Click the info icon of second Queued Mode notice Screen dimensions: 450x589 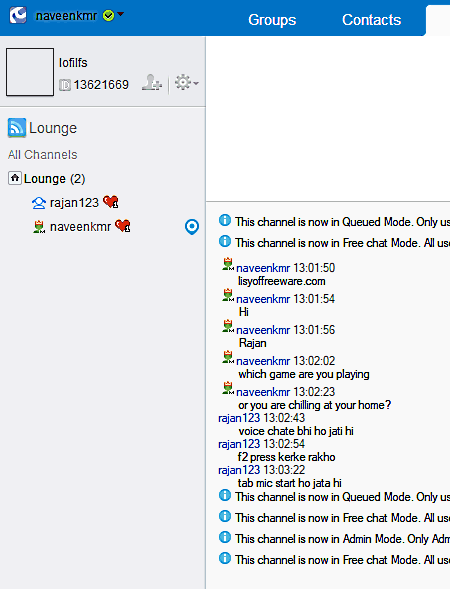click(225, 495)
